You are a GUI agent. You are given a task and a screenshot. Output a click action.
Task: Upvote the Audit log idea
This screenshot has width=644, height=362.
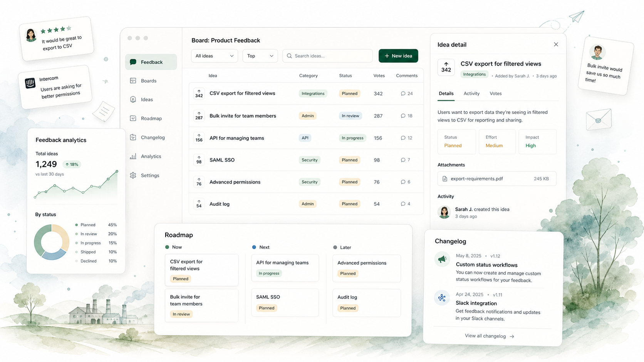click(x=199, y=204)
